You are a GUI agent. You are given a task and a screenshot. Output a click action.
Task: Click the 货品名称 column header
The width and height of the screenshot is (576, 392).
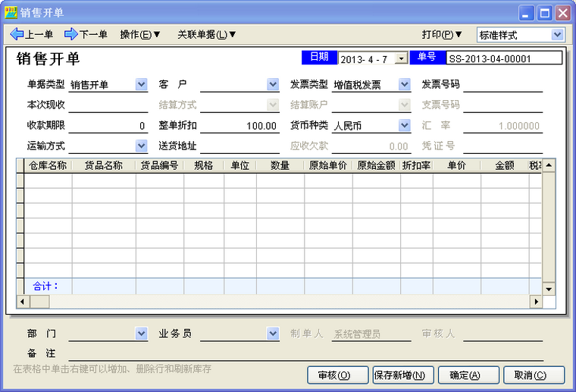(104, 165)
